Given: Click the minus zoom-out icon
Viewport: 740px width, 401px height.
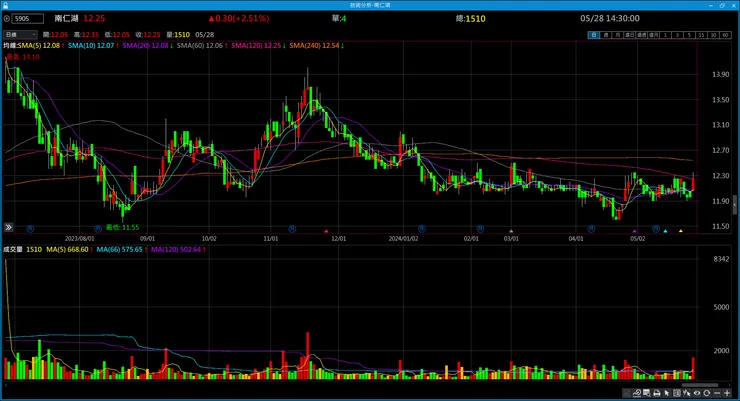Looking at the screenshot, I should [x=717, y=393].
